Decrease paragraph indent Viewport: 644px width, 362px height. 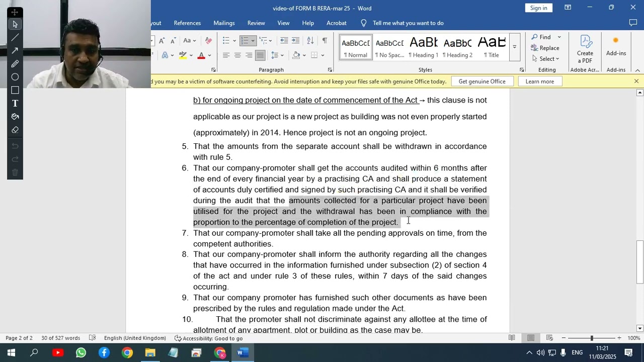[284, 41]
